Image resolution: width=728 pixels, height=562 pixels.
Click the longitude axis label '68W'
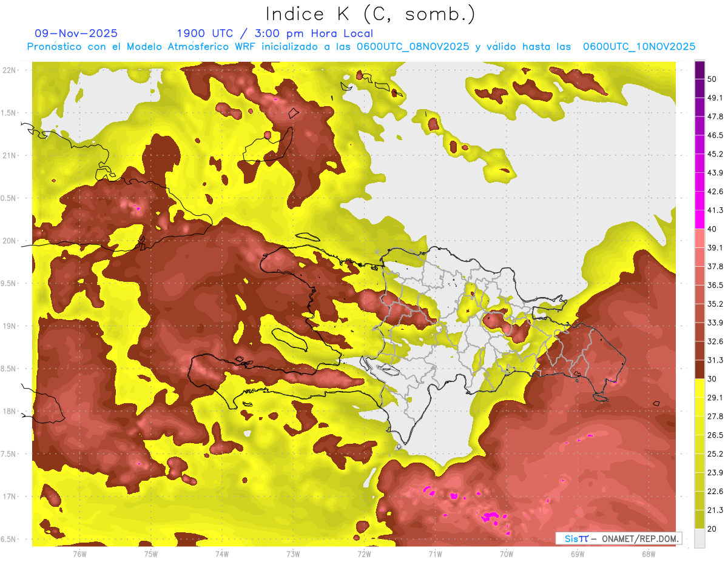click(649, 554)
